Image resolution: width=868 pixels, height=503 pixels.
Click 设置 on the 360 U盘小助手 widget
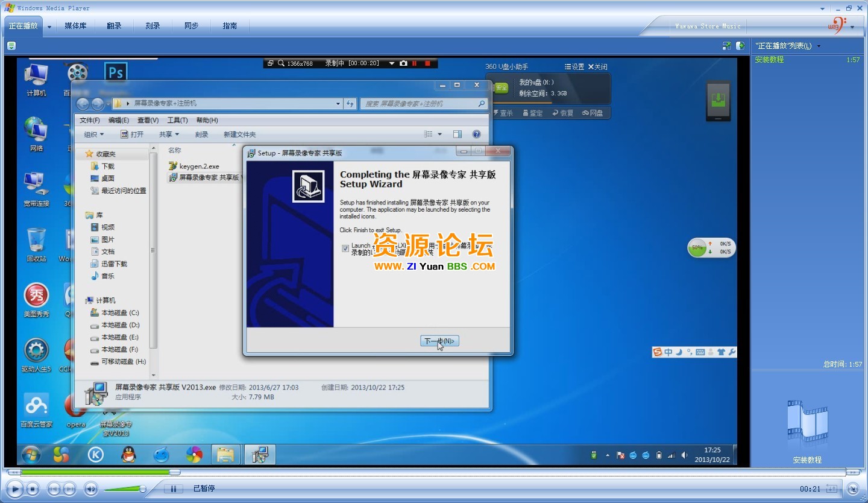click(574, 67)
